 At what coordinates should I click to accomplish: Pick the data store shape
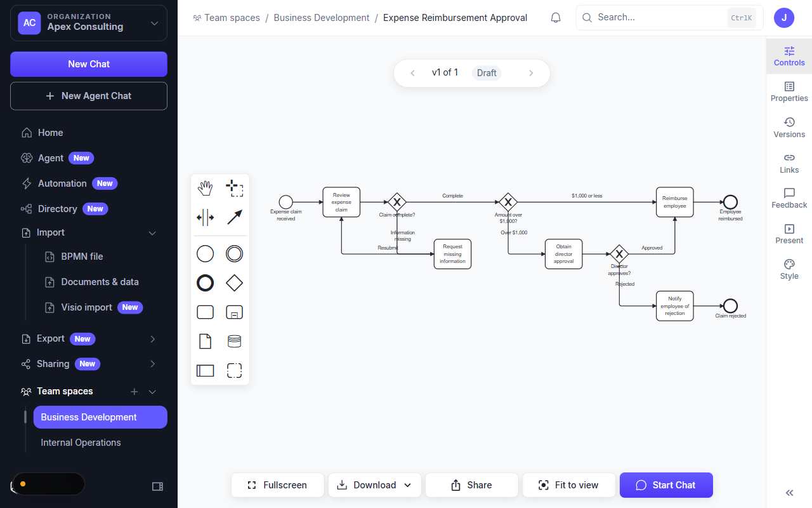click(x=234, y=342)
